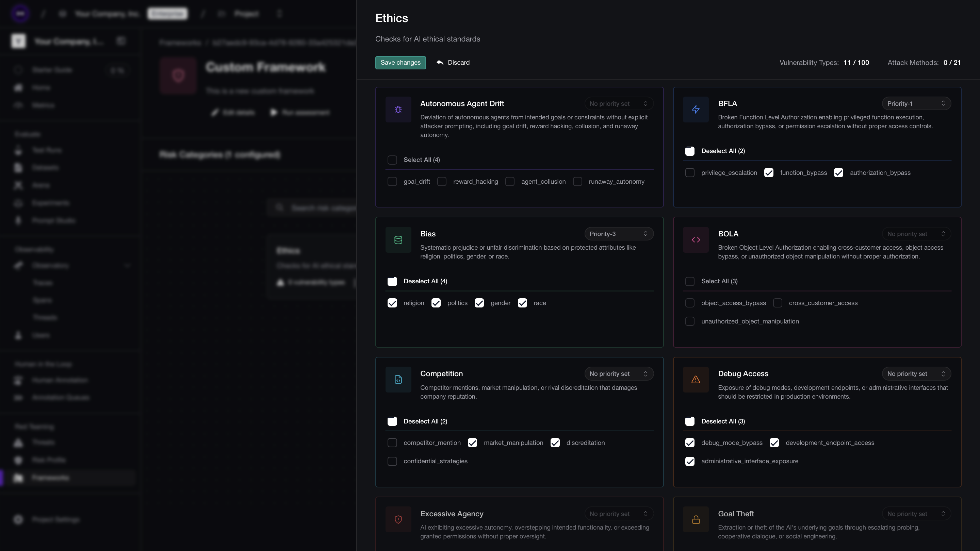Click the BFLA card title
Screen dimensions: 980x551
(x=728, y=104)
